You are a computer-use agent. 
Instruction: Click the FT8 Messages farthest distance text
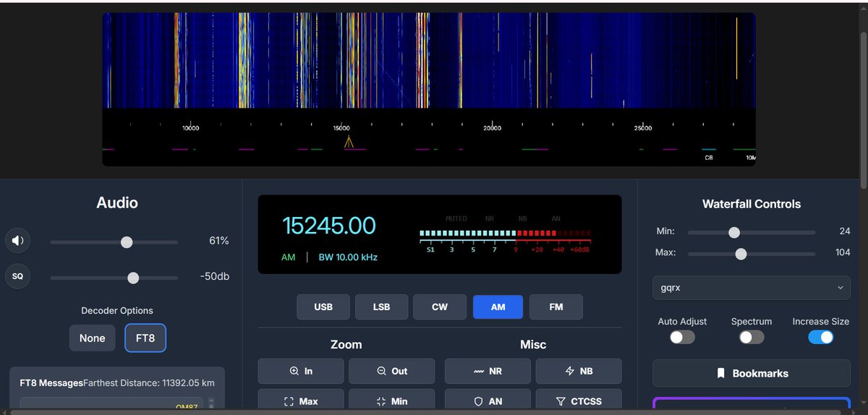[149, 382]
